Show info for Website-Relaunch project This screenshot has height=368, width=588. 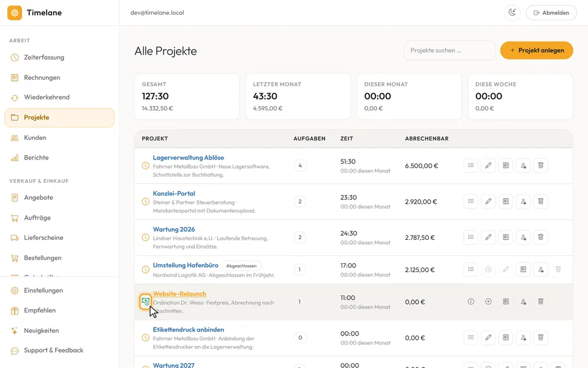click(x=470, y=302)
